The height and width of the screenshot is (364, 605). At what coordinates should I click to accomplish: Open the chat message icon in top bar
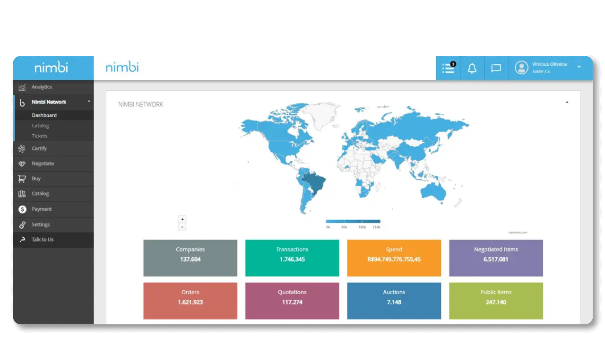tap(496, 68)
